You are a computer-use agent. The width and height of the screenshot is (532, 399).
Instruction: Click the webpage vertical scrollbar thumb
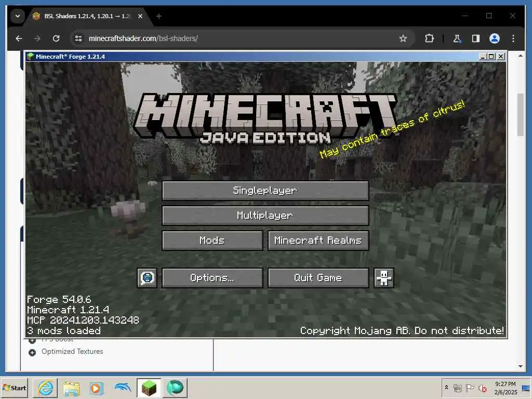(521, 114)
